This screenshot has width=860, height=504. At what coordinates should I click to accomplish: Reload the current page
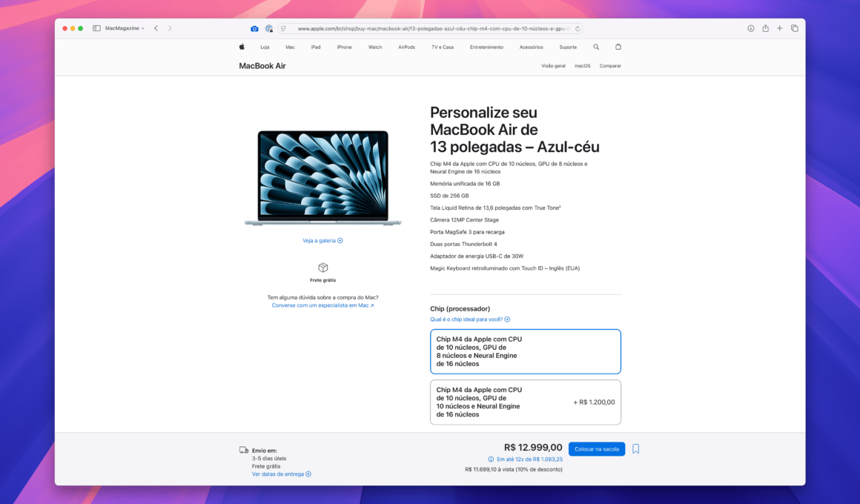pyautogui.click(x=577, y=28)
